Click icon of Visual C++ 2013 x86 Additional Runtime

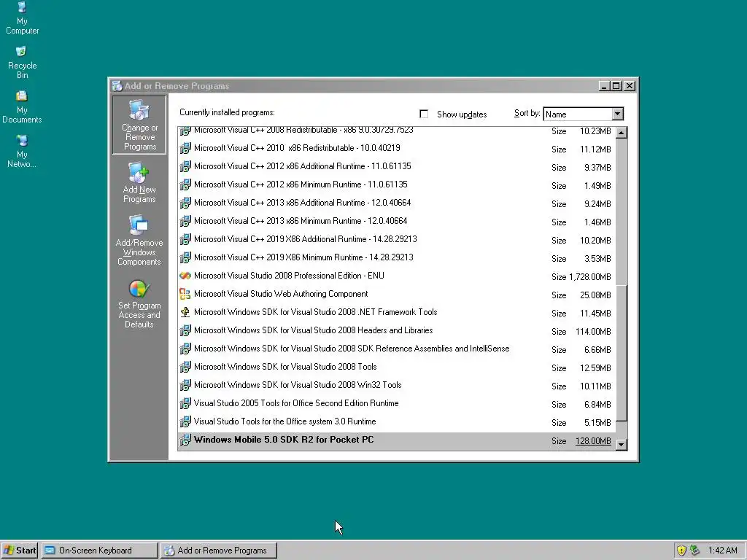(185, 203)
